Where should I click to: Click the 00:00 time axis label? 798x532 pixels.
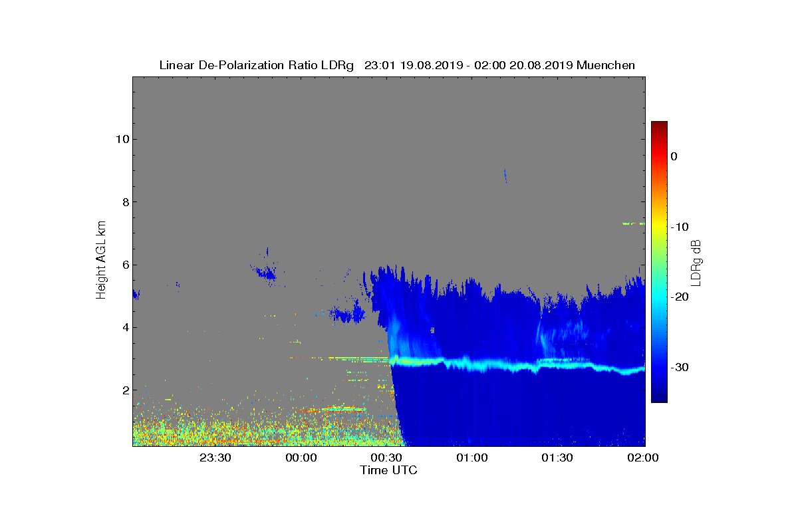(x=301, y=458)
